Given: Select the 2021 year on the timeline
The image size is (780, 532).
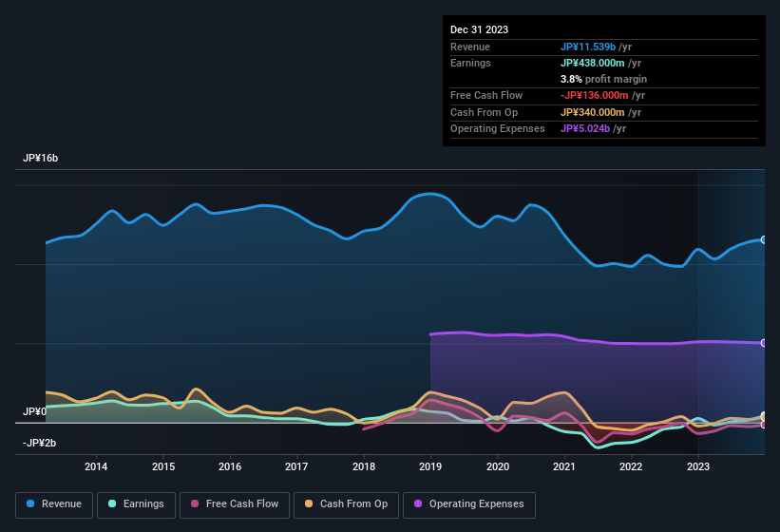Looking at the screenshot, I should [x=564, y=466].
